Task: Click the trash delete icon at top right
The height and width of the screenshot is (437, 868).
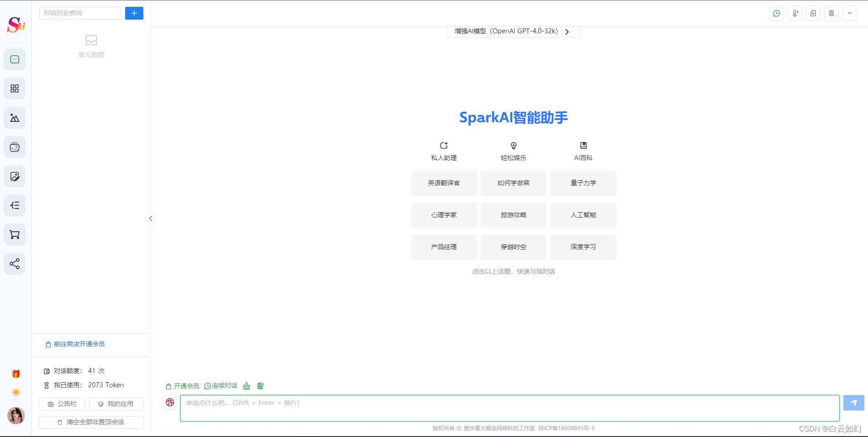Action: [x=831, y=13]
